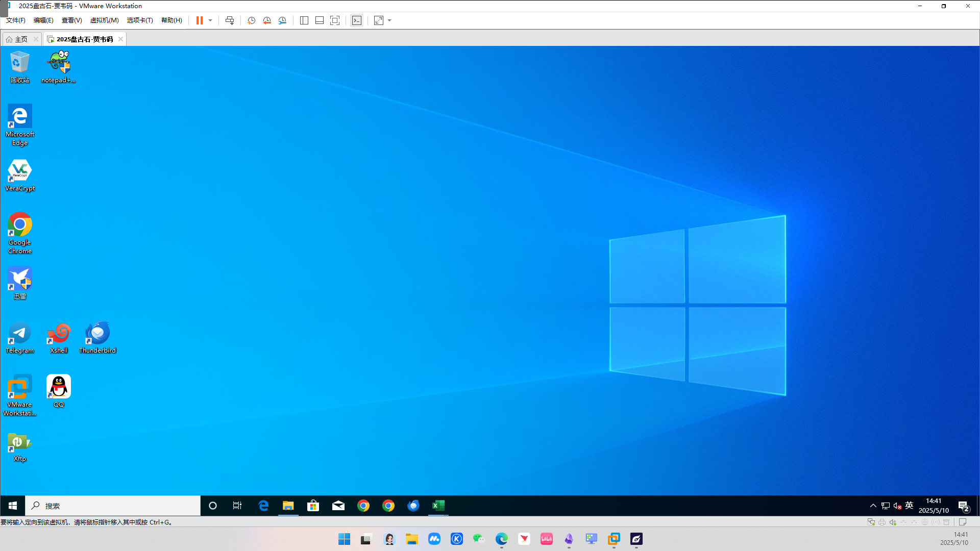Show hidden icons in the guest system tray
This screenshot has width=980, height=551.
click(x=873, y=506)
